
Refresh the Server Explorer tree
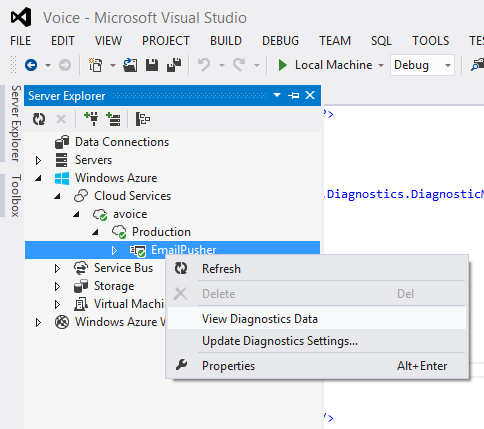pos(39,119)
